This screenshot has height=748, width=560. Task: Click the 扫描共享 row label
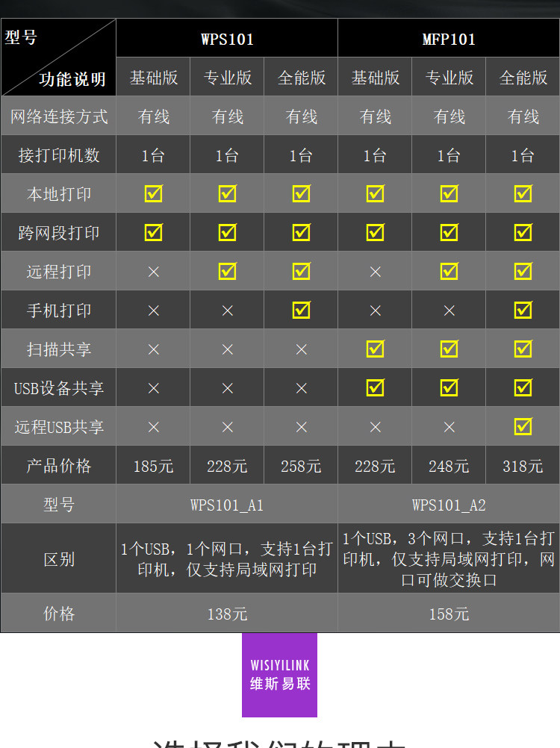point(59,349)
